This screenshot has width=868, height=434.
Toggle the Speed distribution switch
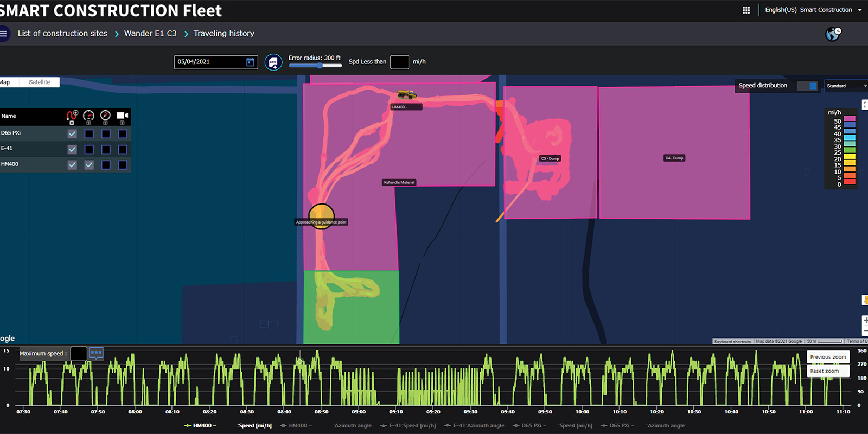point(807,86)
